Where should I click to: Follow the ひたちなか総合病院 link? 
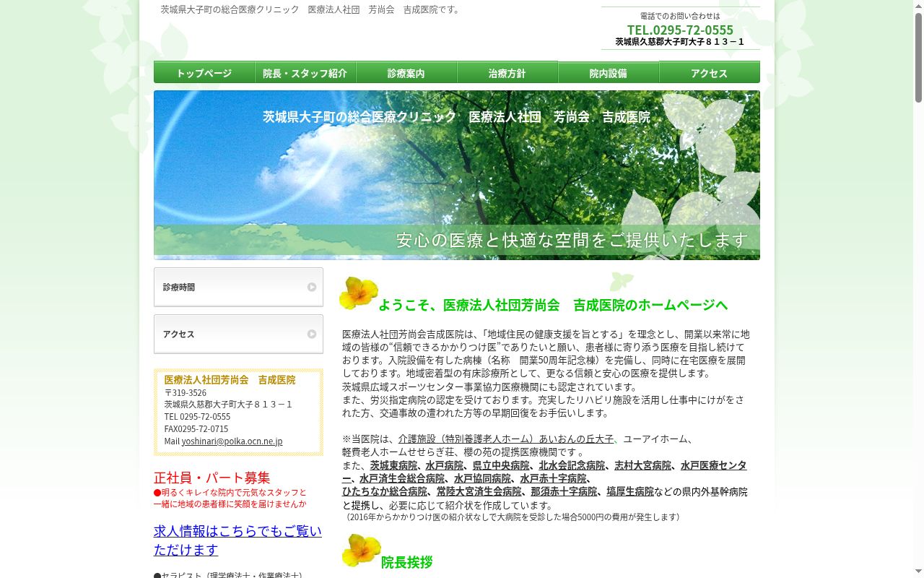[x=384, y=491]
